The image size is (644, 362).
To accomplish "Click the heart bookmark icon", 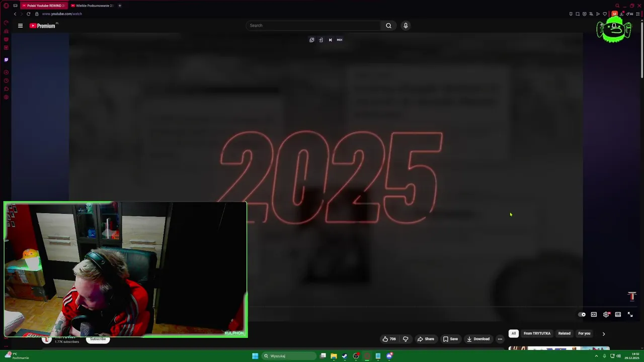I will tap(605, 14).
